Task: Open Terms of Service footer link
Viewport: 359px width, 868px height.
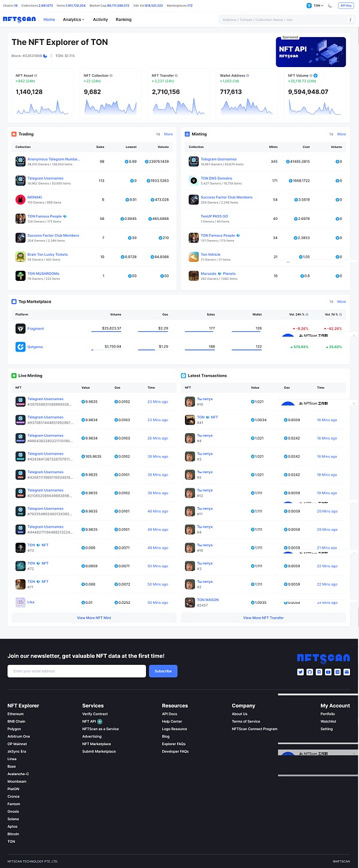Action: point(246,721)
